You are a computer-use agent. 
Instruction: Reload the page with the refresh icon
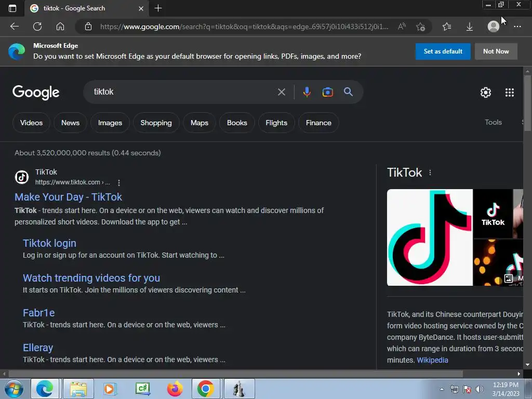point(37,26)
